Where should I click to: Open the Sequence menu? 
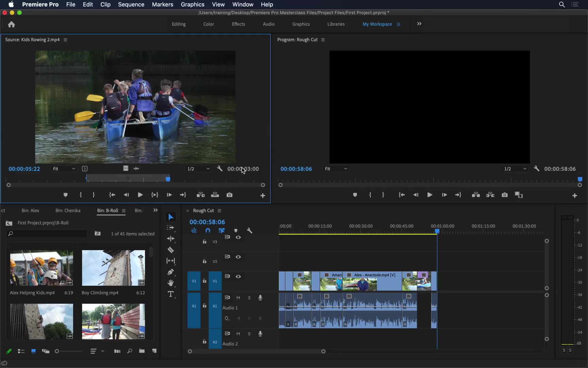tap(131, 4)
